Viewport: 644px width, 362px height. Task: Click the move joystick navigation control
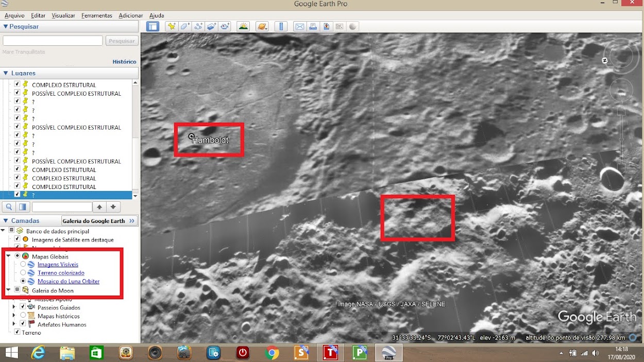pos(621,91)
